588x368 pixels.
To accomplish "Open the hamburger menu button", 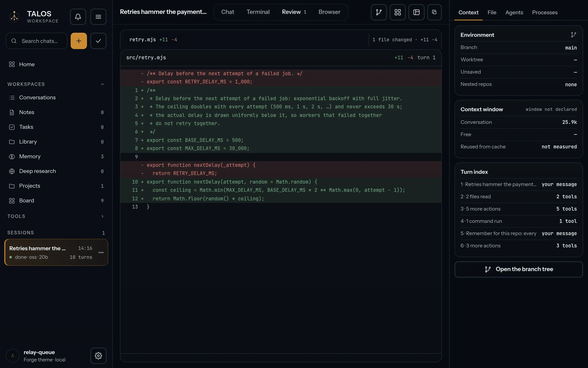I will [x=98, y=17].
